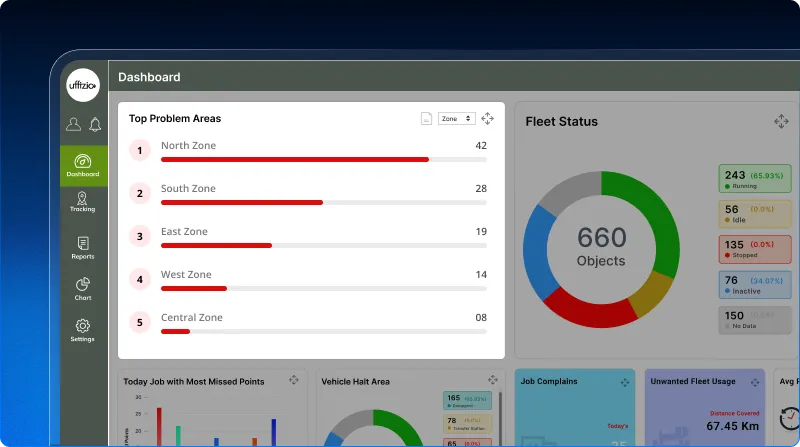Click West Zone progress bar

click(x=323, y=288)
